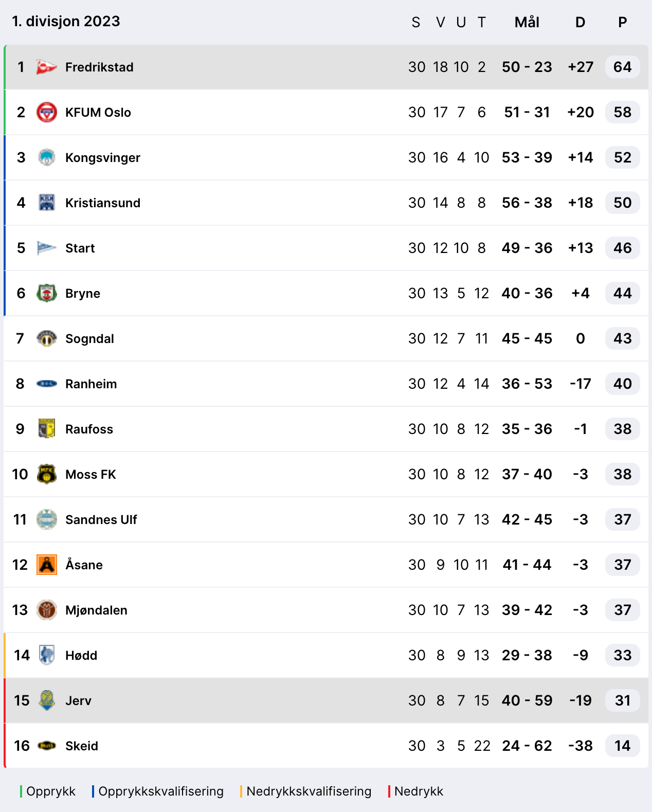Screen dimensions: 652x812
Task: Click the Kristiansund team badge icon
Action: [46, 203]
